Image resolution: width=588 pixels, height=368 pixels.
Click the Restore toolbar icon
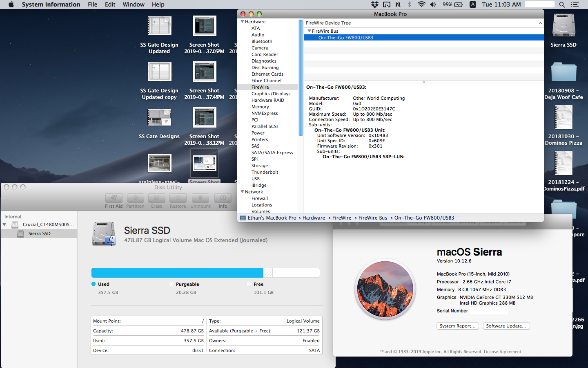(x=178, y=198)
